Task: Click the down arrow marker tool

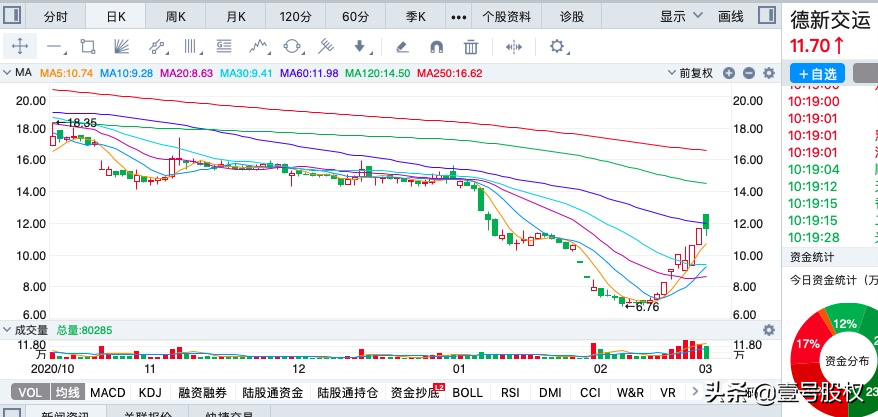Action: (x=361, y=47)
